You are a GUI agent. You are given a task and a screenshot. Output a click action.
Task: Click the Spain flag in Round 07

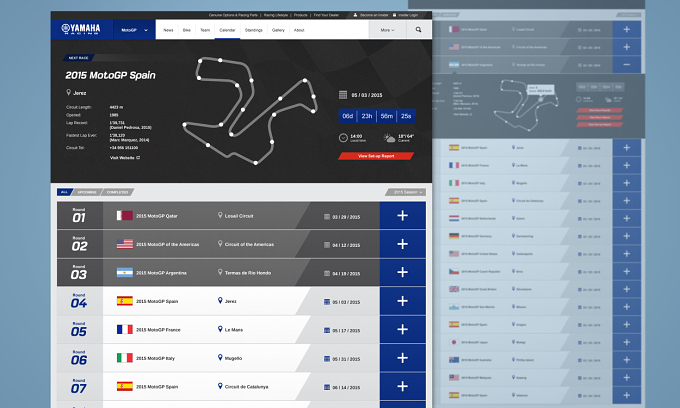(124, 386)
